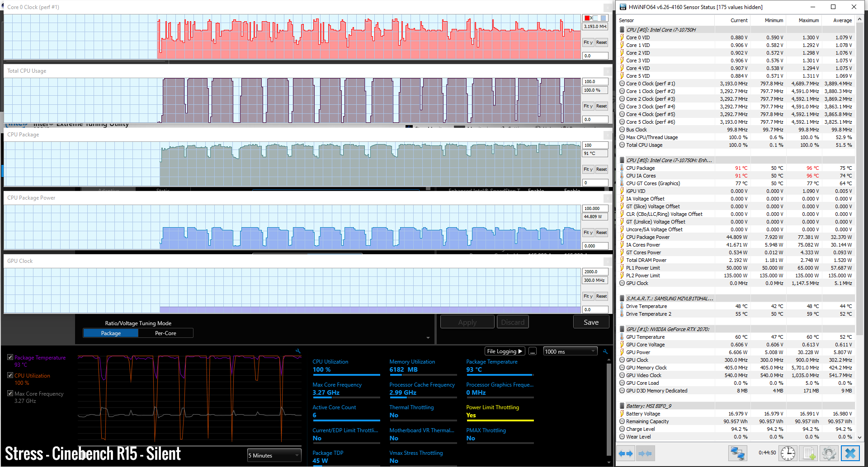The image size is (868, 467).
Task: Click the Save button in XTU
Action: [x=591, y=322]
